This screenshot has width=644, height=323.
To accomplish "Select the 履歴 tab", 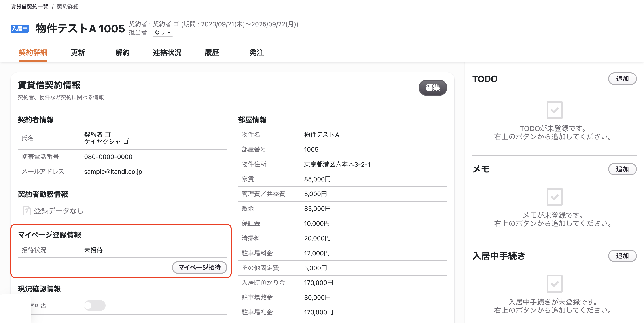I will [x=212, y=53].
